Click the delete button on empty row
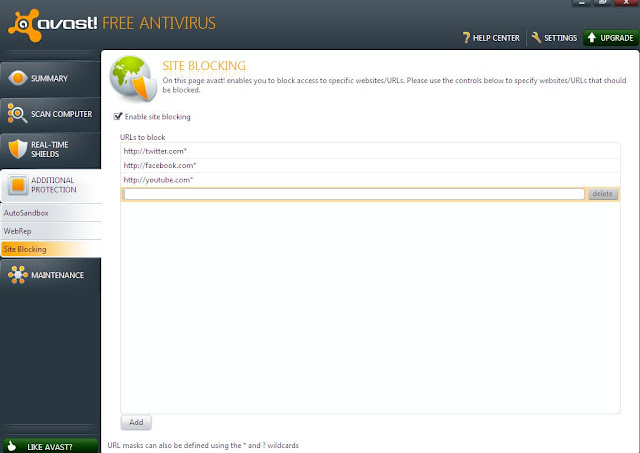 (x=602, y=194)
